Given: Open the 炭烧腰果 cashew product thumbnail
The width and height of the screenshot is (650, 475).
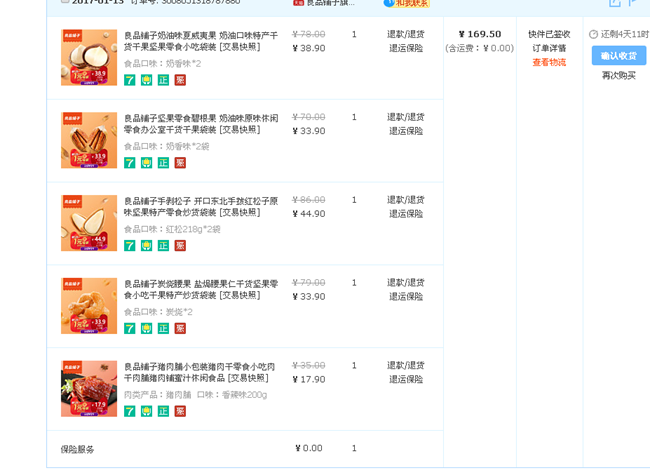Looking at the screenshot, I should click(x=89, y=306).
